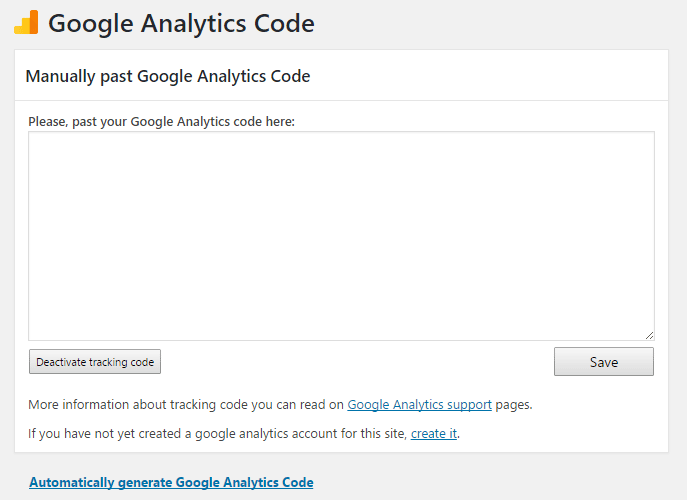Select the "Manually past Google Analytics Code" heading
This screenshot has width=687, height=500.
click(168, 76)
